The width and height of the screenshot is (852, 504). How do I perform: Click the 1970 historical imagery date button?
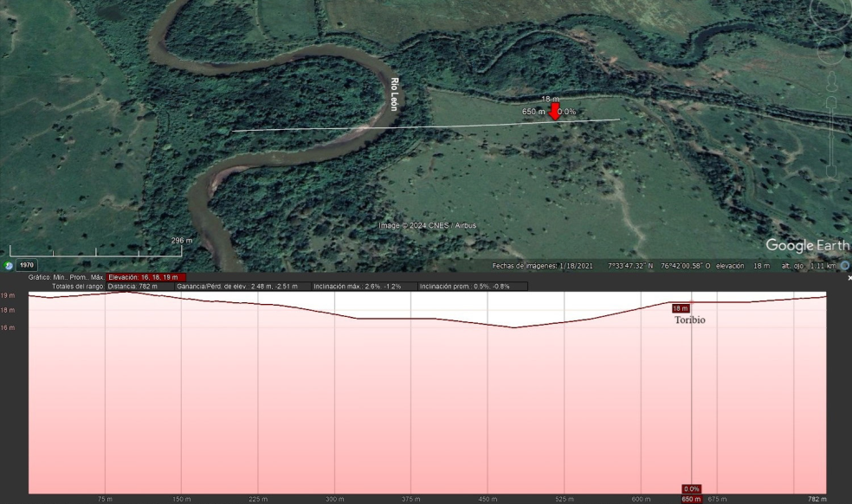point(27,265)
